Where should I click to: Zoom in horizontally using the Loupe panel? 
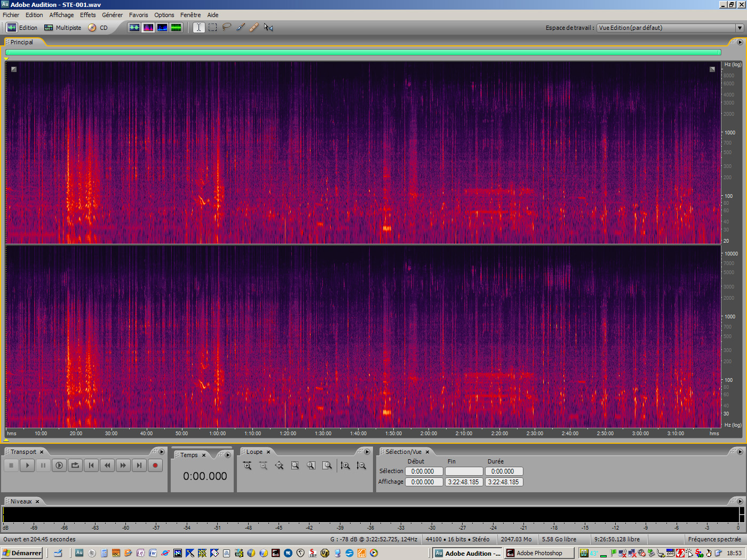pos(248,465)
